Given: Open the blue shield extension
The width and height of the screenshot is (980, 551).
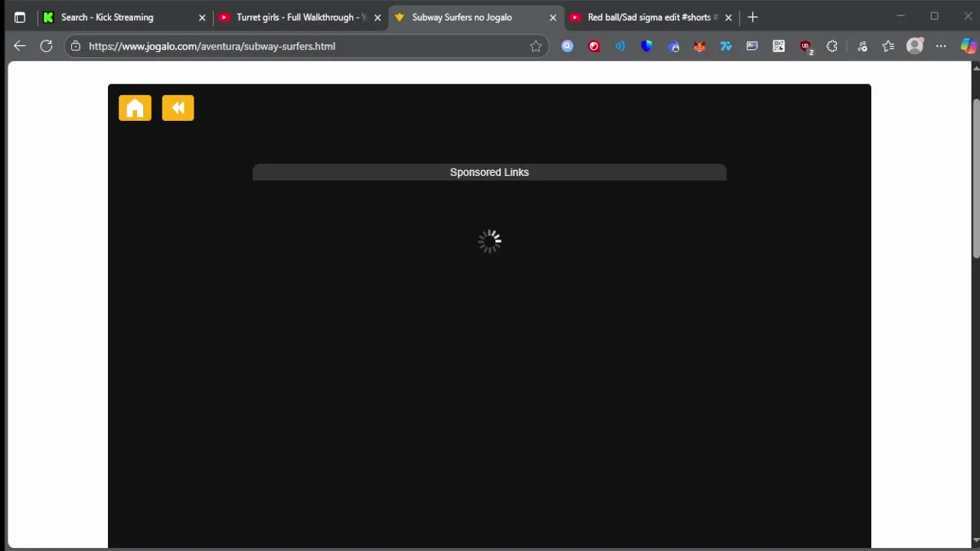Looking at the screenshot, I should 647,46.
